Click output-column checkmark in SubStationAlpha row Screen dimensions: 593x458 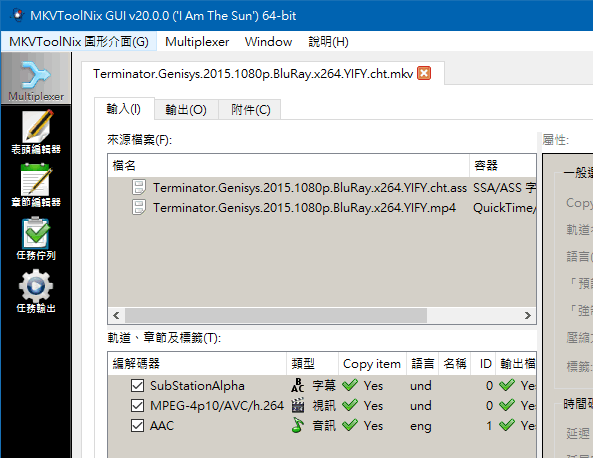pyautogui.click(x=507, y=385)
